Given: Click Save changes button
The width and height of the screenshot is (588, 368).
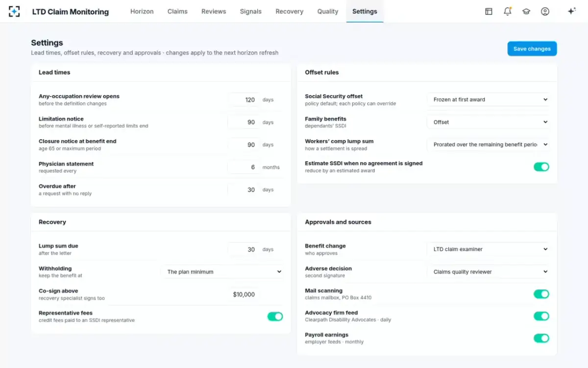Looking at the screenshot, I should coord(532,49).
